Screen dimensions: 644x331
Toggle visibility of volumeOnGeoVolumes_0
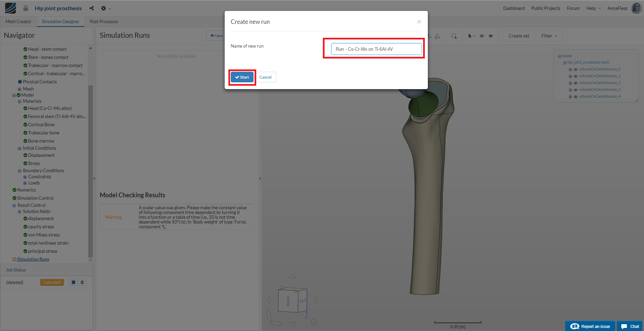click(x=575, y=69)
